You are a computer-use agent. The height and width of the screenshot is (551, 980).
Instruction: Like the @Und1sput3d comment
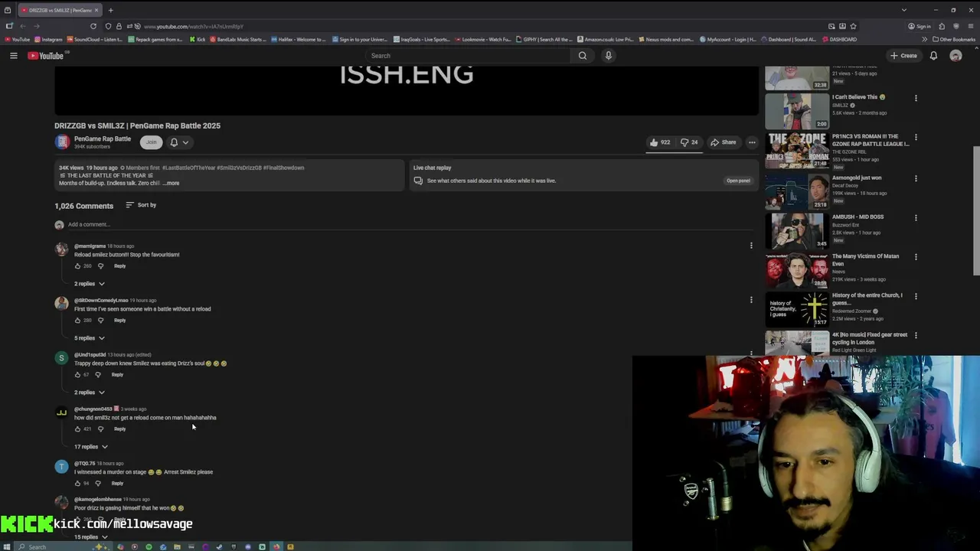(77, 375)
